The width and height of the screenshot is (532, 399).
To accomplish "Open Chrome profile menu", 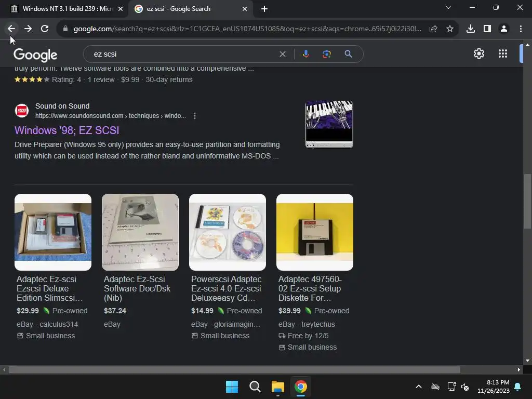I will 504,29.
